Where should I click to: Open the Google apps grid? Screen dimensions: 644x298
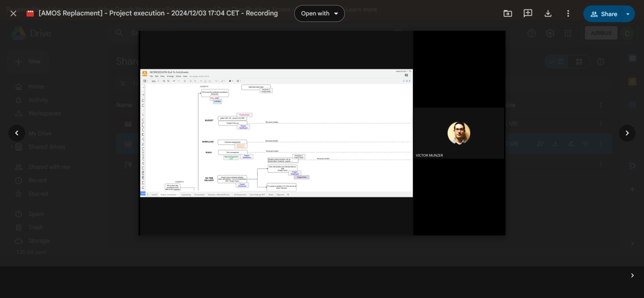point(568,33)
